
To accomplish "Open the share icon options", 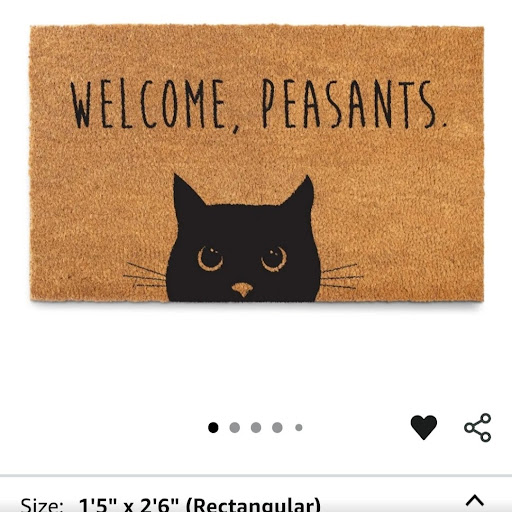I will click(478, 428).
